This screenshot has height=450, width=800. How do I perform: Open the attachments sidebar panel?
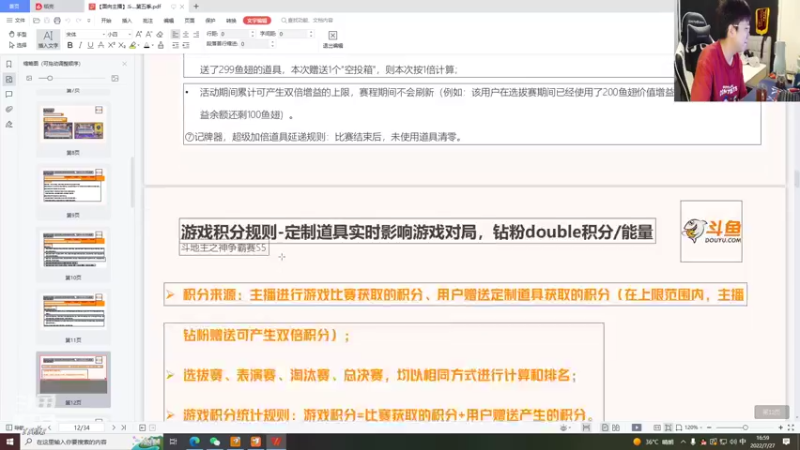point(9,109)
